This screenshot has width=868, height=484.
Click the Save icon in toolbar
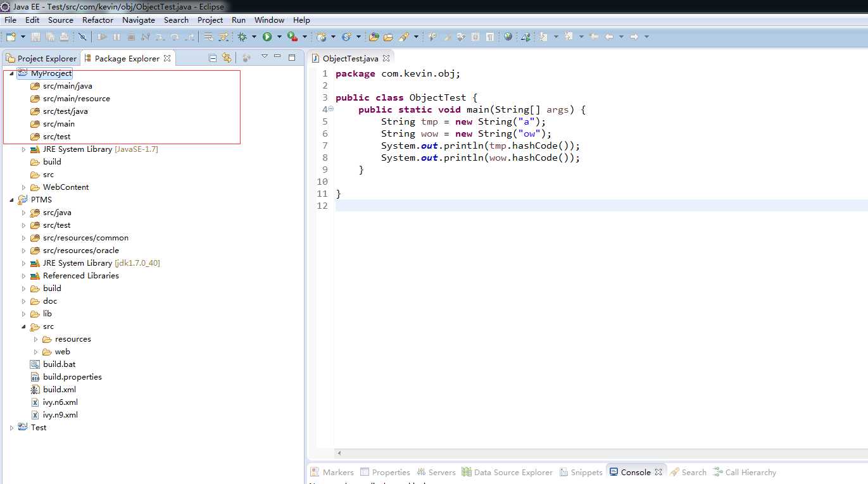35,37
